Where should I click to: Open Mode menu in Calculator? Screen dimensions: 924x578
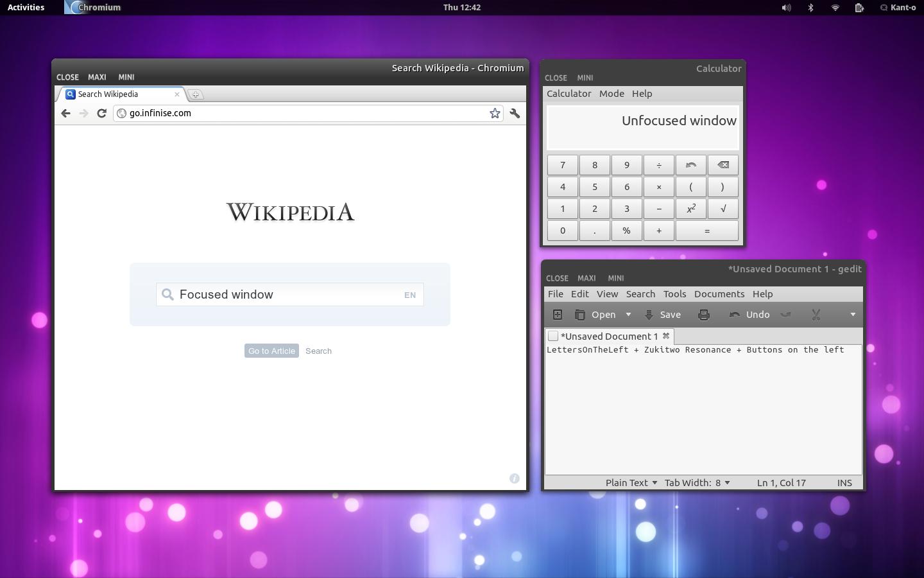612,94
